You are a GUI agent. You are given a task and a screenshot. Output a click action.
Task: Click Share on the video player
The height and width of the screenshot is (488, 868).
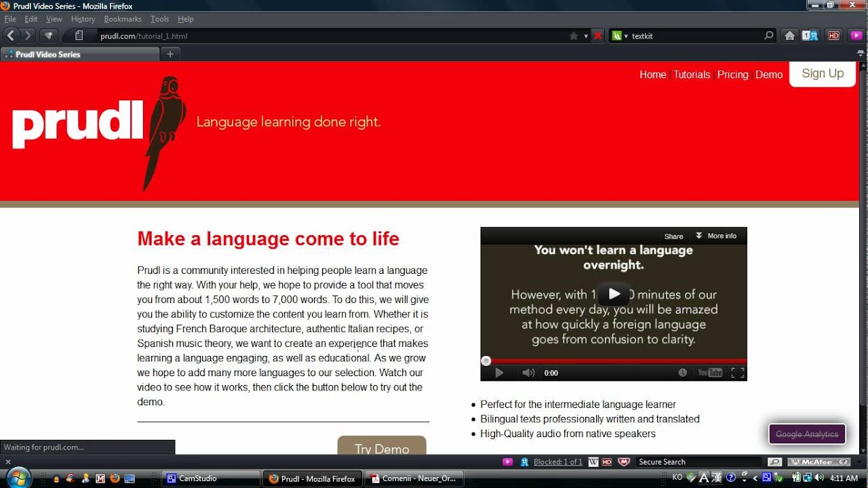673,237
